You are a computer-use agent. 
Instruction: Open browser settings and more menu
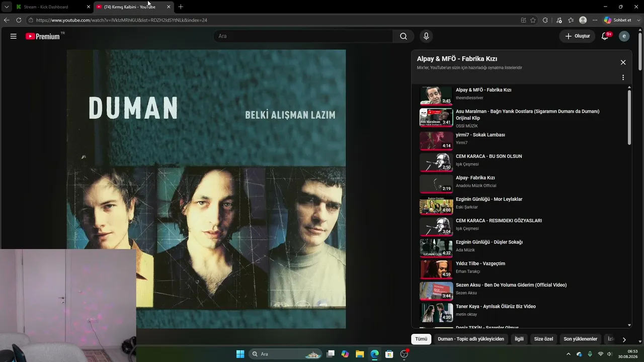pos(595,20)
